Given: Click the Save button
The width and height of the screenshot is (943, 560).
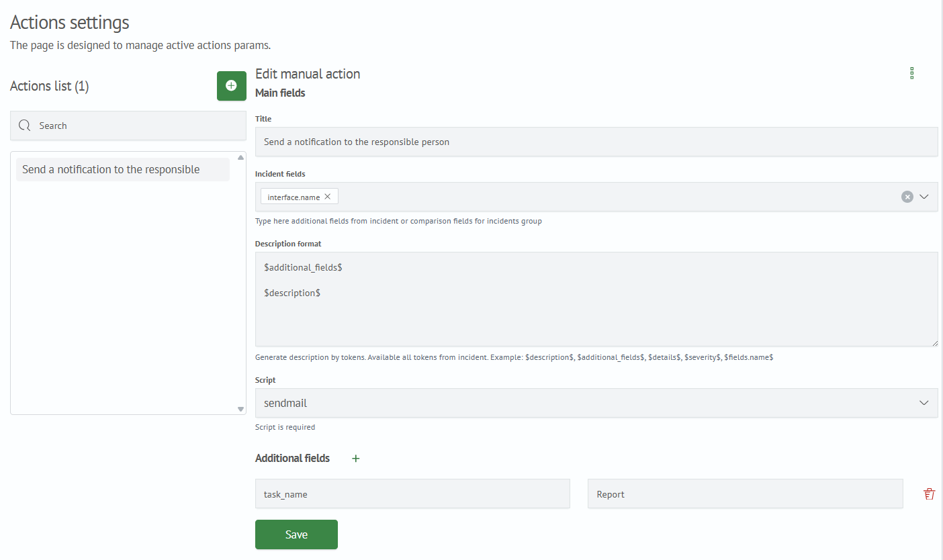Looking at the screenshot, I should pyautogui.click(x=296, y=534).
